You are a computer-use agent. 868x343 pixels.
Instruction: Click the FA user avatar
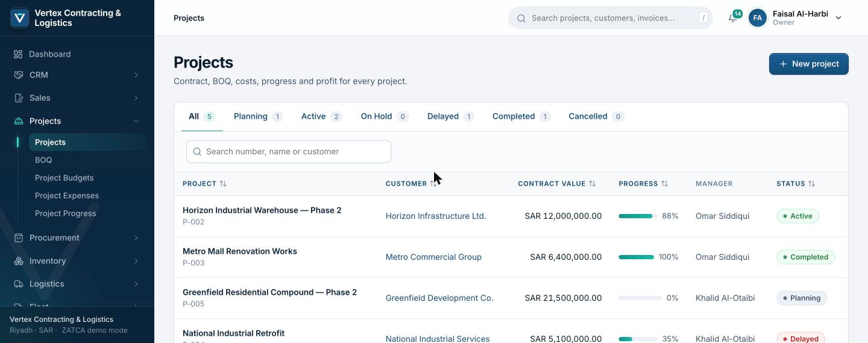pos(758,18)
